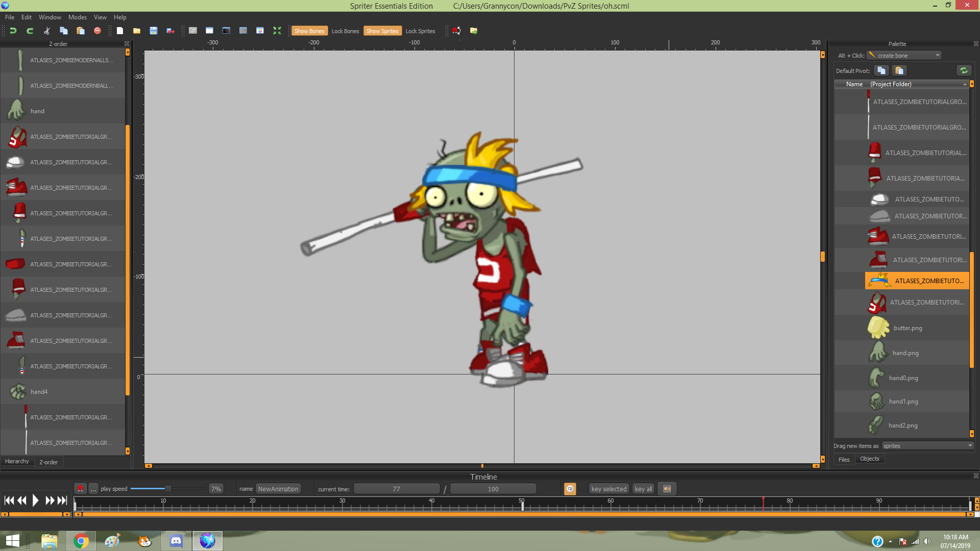Image resolution: width=980 pixels, height=551 pixels.
Task: Click the key all button
Action: pyautogui.click(x=643, y=489)
